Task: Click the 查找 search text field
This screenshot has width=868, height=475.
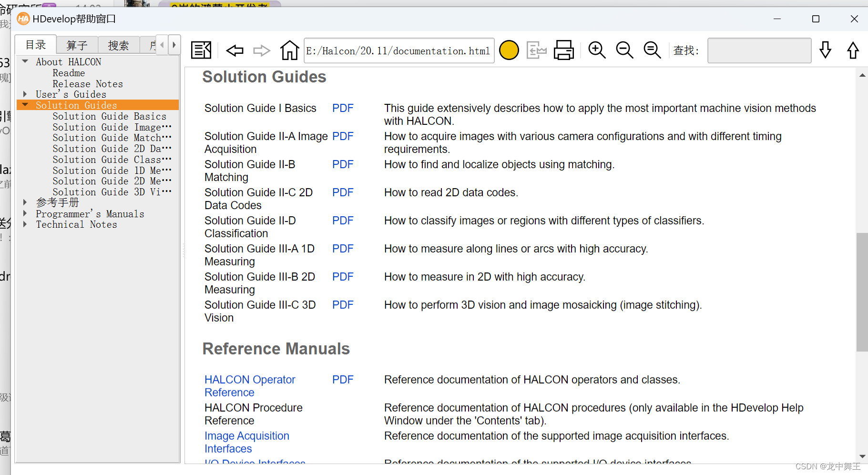Action: click(x=759, y=51)
